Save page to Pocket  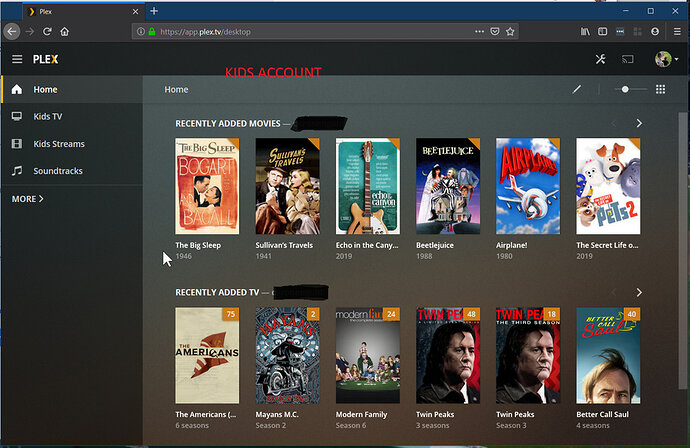[495, 32]
